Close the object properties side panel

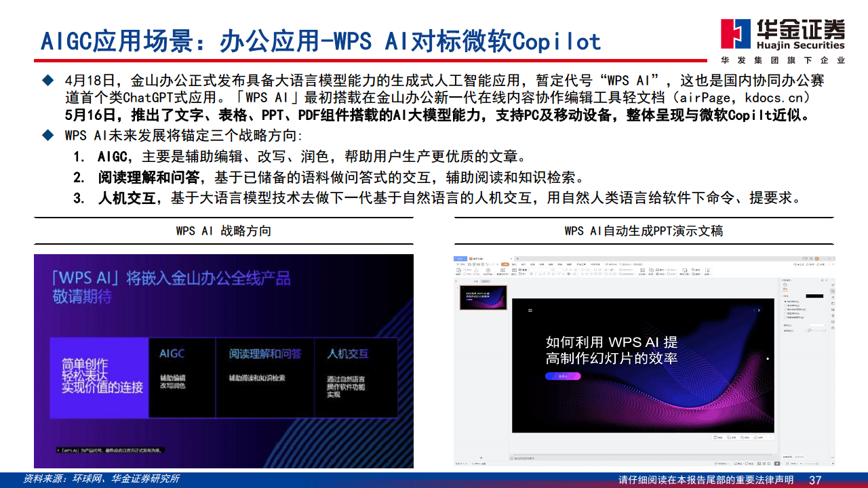[827, 280]
